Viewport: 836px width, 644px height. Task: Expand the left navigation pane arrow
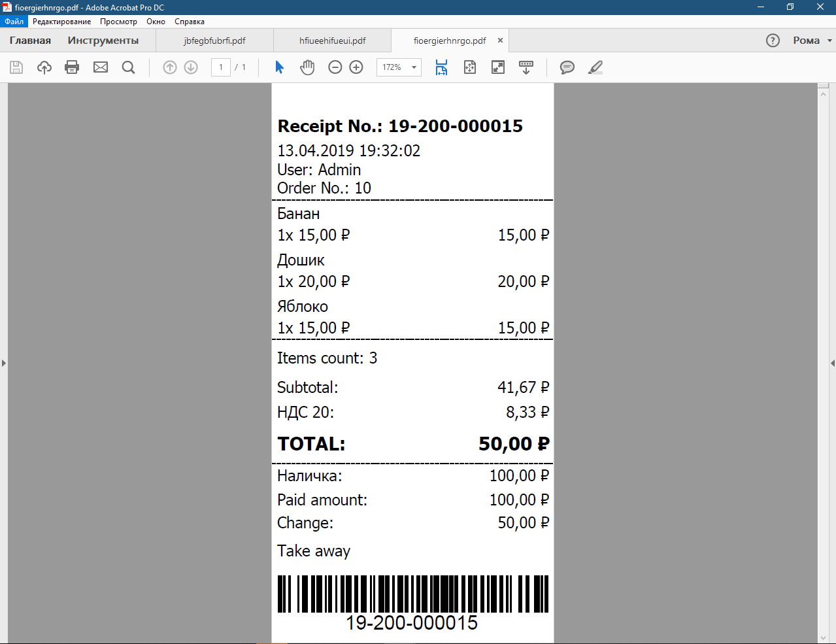(x=3, y=363)
